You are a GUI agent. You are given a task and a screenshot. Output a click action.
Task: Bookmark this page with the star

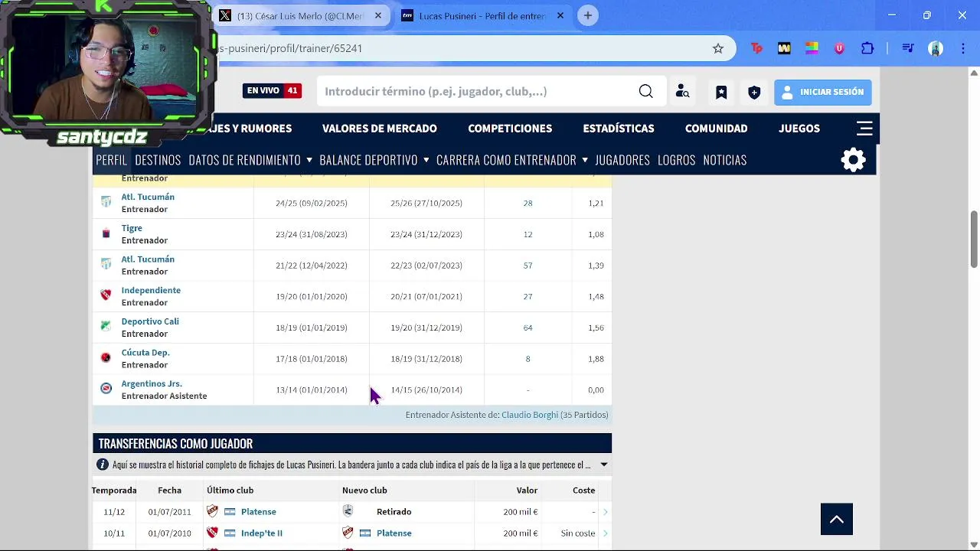(718, 48)
